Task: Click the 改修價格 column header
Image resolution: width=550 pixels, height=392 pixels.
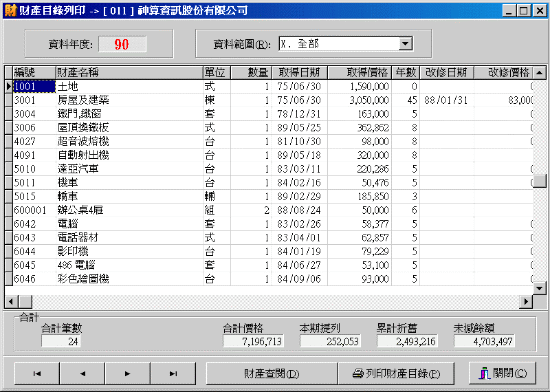Action: point(504,73)
